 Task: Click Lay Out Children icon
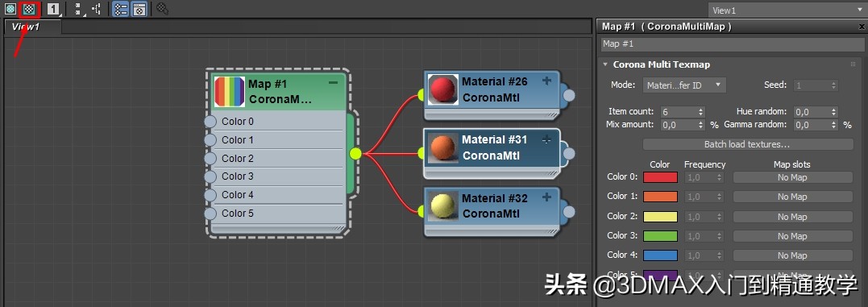(x=97, y=9)
